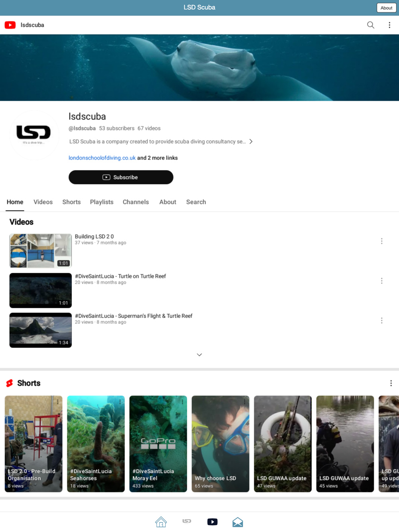Switch to the Shorts tab
Screen dimensions: 399x532
[x=71, y=202]
